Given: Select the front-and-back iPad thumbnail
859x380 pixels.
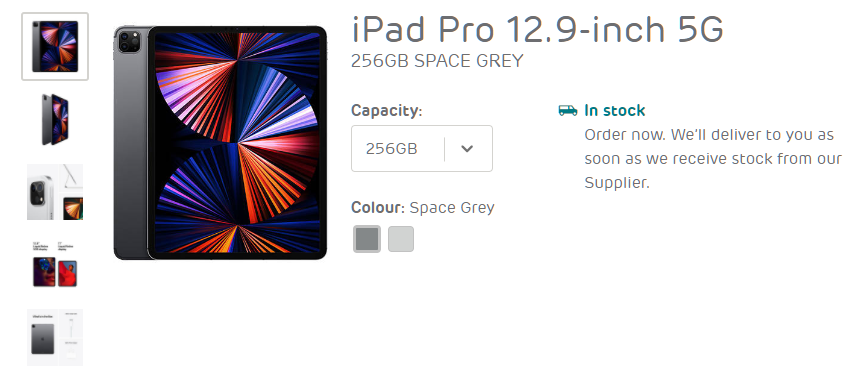Looking at the screenshot, I should [x=55, y=47].
